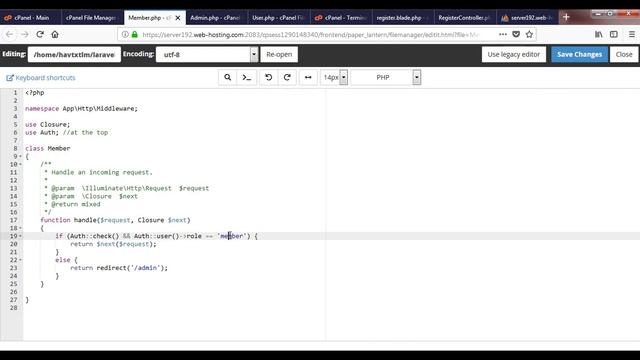
Task: Collapse function body fold at line 18
Action: click(x=20, y=228)
